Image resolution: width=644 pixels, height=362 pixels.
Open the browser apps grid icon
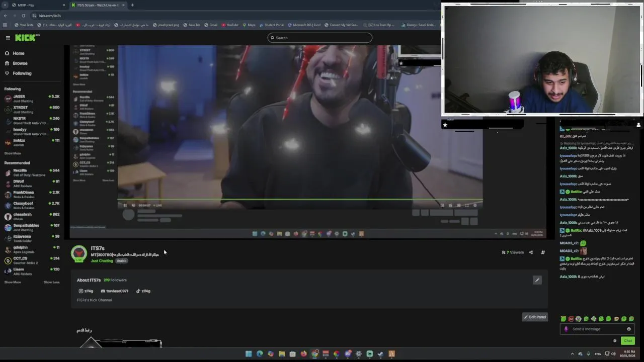(x=5, y=25)
